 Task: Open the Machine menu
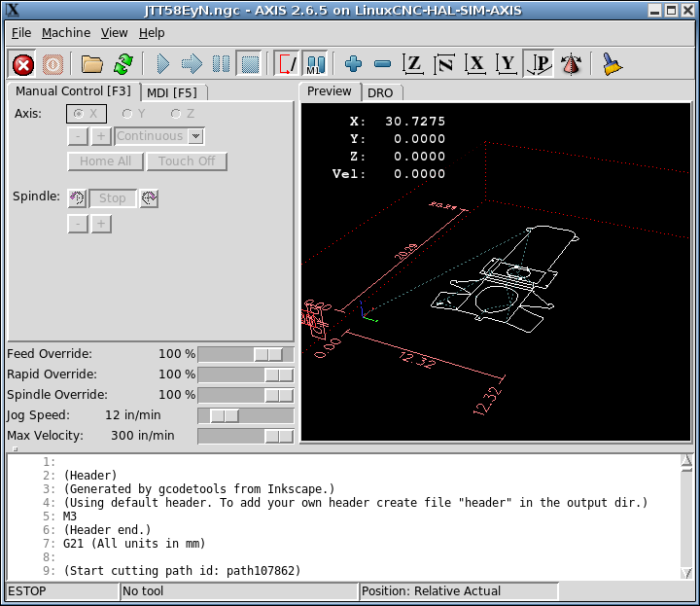pos(66,33)
